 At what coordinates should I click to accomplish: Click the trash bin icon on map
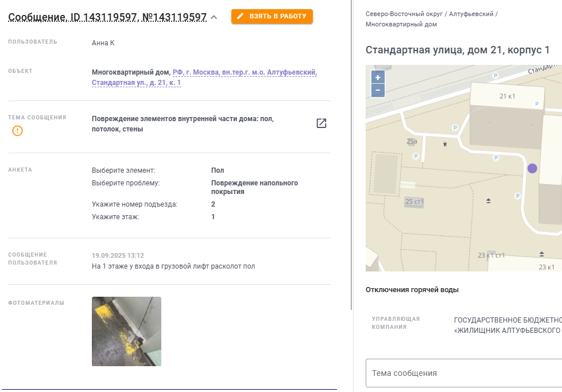pos(445,144)
